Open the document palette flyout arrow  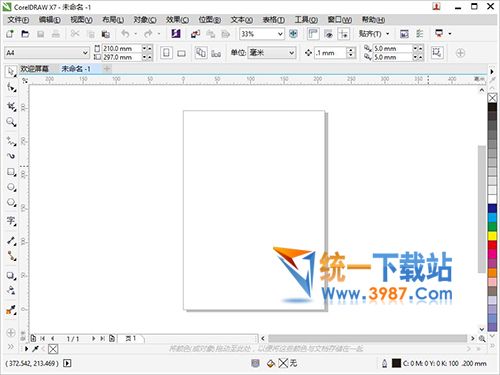pyautogui.click(x=26, y=349)
